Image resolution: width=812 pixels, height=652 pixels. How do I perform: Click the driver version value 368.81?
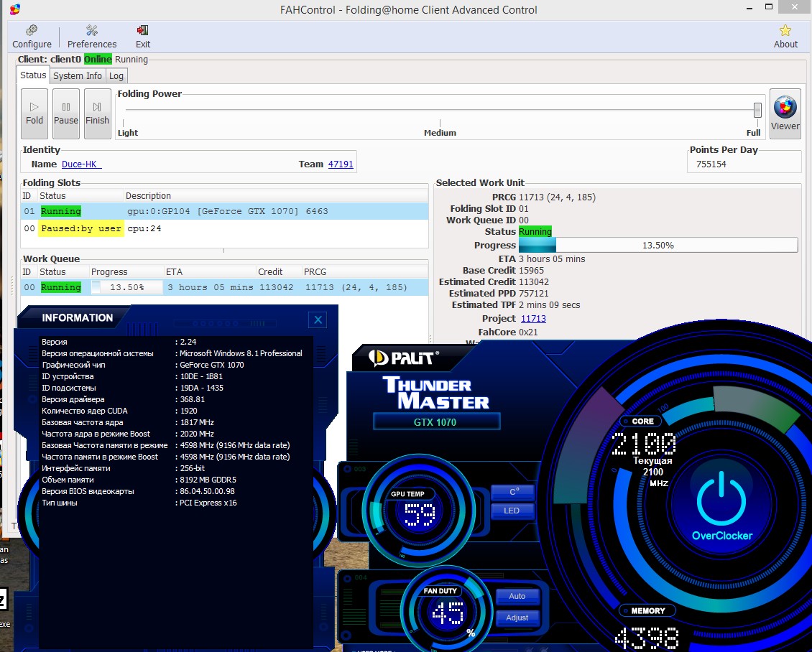point(192,399)
